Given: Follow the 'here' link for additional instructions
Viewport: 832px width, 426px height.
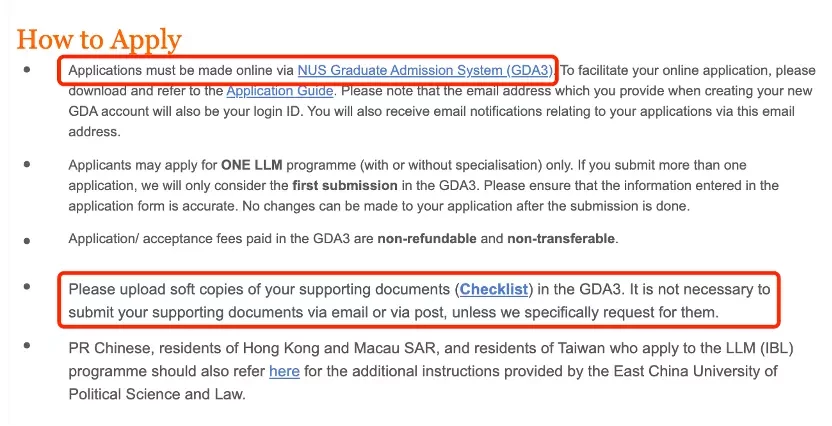Looking at the screenshot, I should (x=284, y=371).
